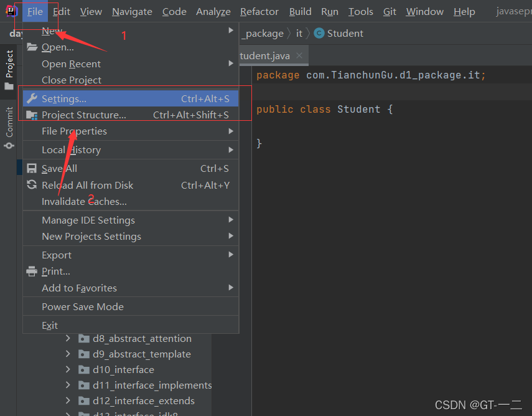Click the _package breadcrumb segment

(263, 33)
